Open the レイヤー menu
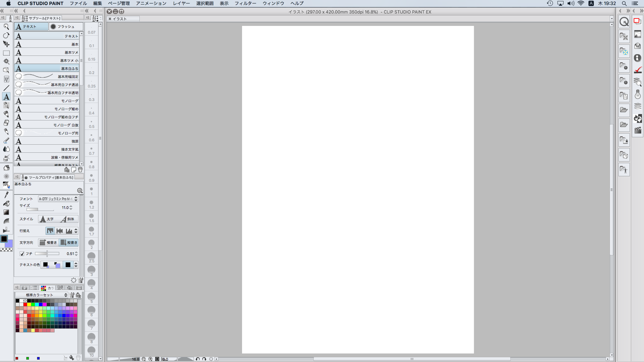644x362 pixels. coord(181,3)
